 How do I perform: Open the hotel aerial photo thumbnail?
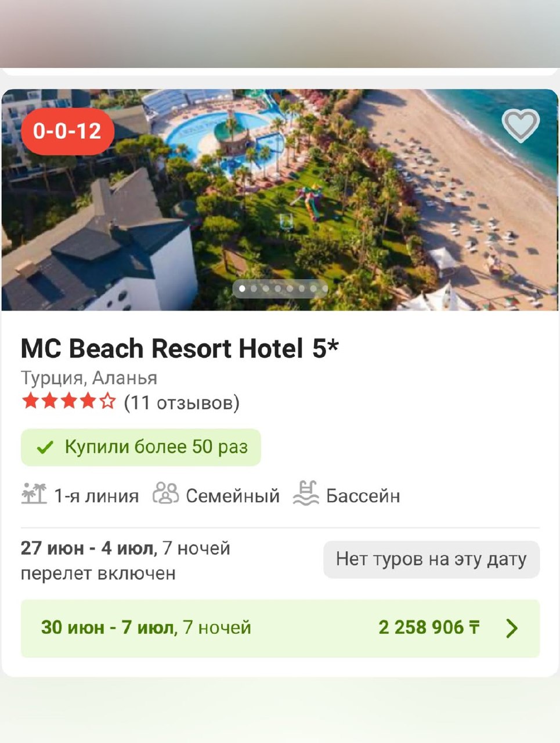(280, 200)
